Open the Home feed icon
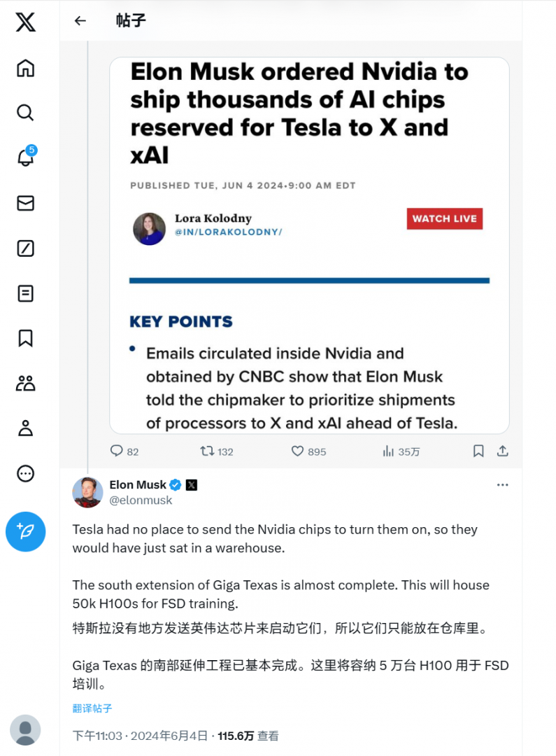Image resolution: width=556 pixels, height=756 pixels. point(26,68)
